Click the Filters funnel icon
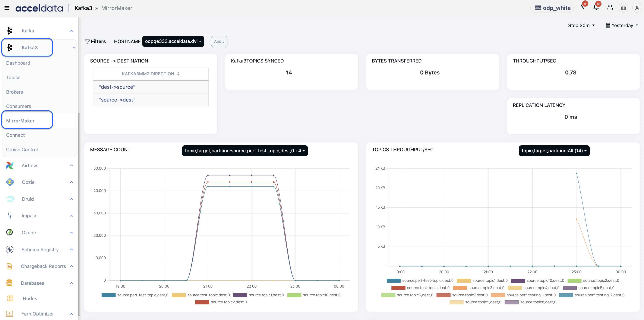 [x=87, y=41]
